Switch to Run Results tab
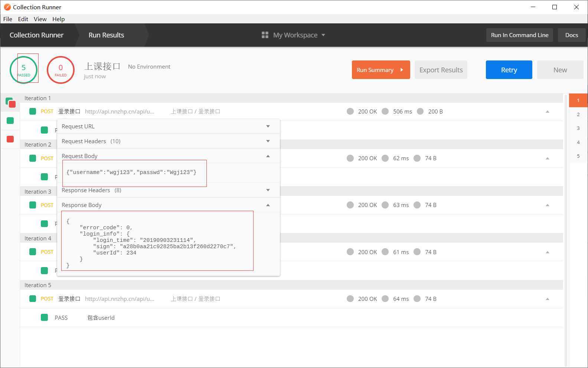The height and width of the screenshot is (368, 588). pos(106,35)
